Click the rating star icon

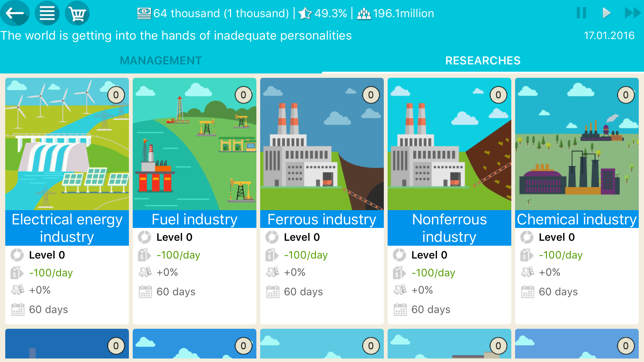305,13
